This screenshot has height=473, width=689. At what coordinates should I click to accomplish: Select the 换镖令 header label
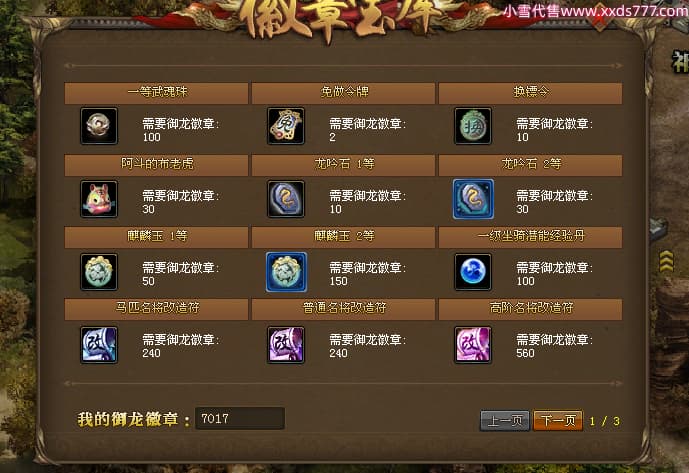click(531, 92)
